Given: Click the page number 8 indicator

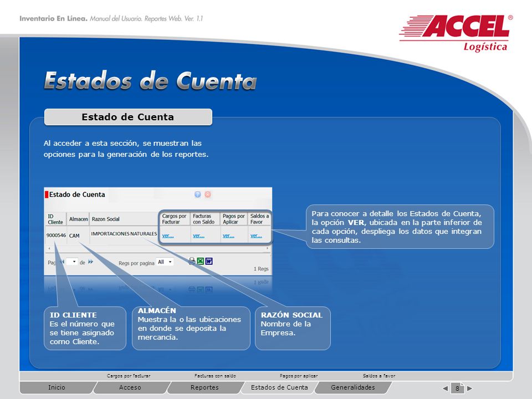Looking at the screenshot, I should pyautogui.click(x=457, y=388).
